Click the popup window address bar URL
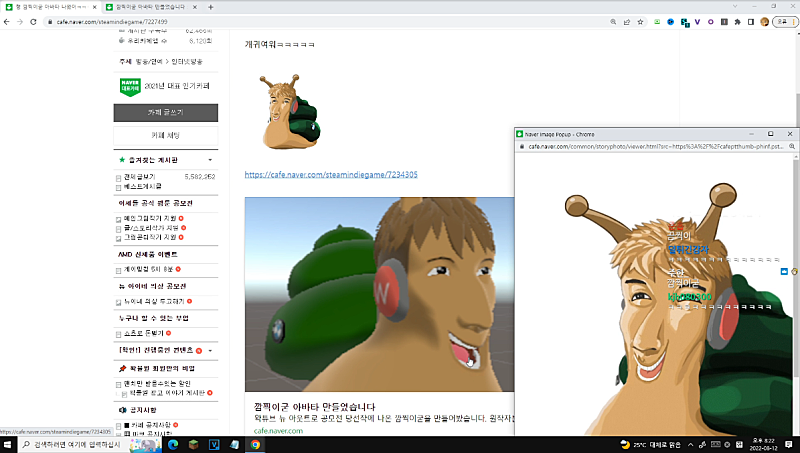Viewport: 800px width, 453px height. (655, 146)
